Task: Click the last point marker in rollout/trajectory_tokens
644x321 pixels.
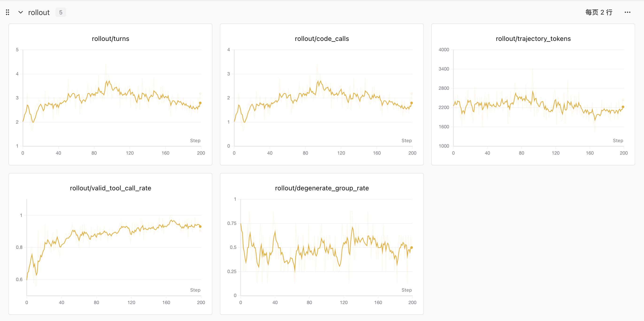Action: tap(623, 107)
